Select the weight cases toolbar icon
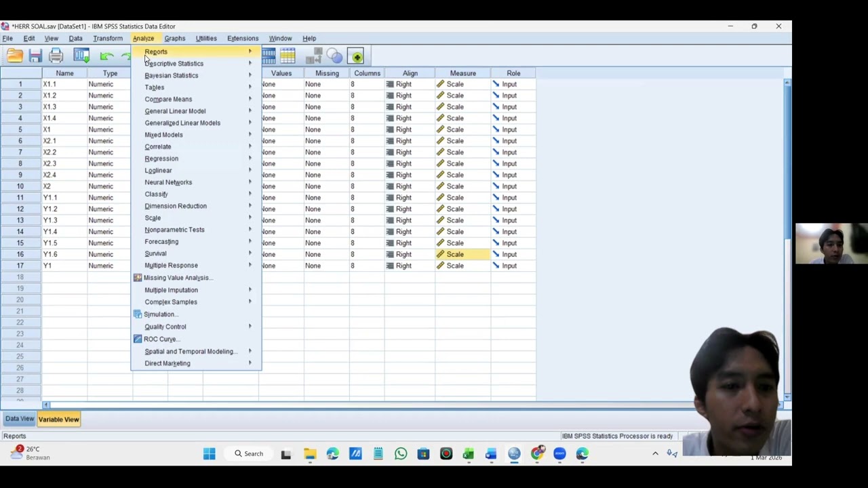Image resolution: width=868 pixels, height=488 pixels. click(314, 56)
